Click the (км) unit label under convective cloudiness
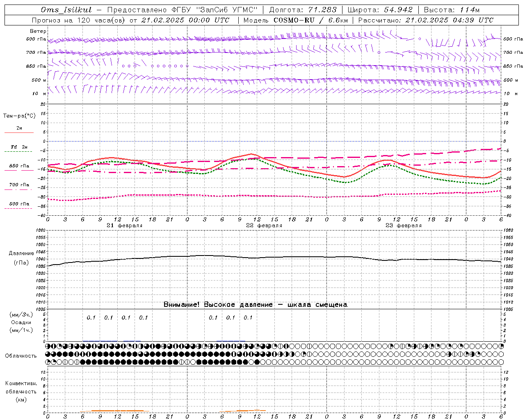 [21, 399]
